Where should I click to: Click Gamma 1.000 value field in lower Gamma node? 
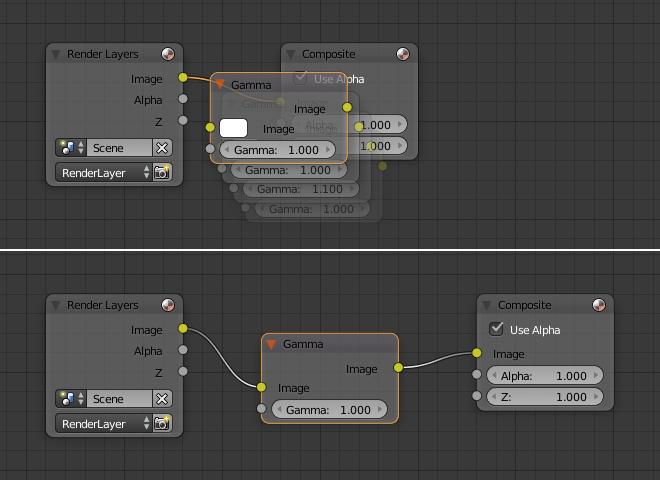330,410
